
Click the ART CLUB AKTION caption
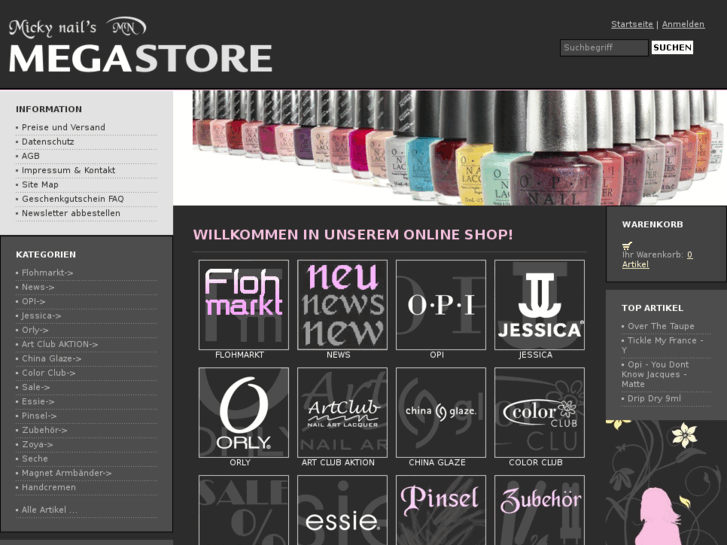click(x=338, y=462)
